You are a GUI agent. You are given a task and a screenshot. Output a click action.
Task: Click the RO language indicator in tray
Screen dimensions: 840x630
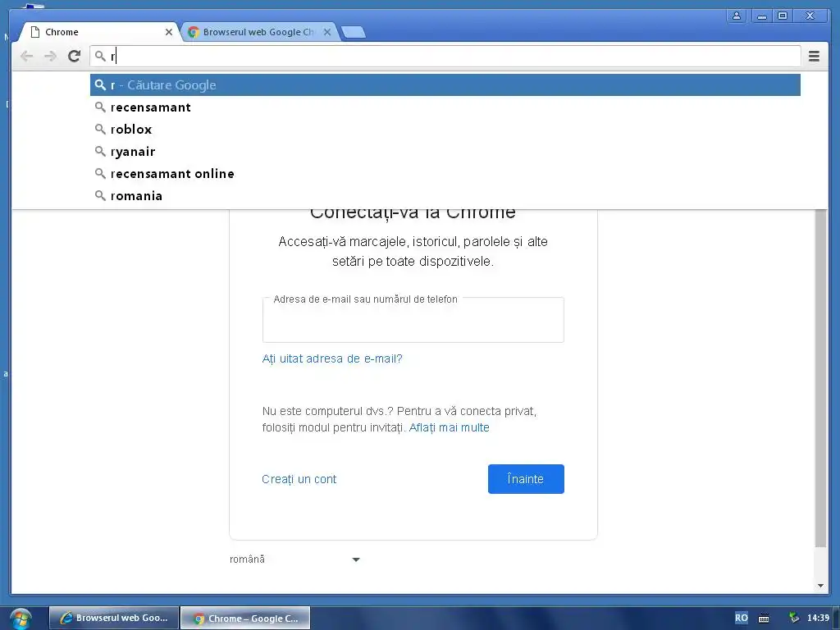(742, 618)
